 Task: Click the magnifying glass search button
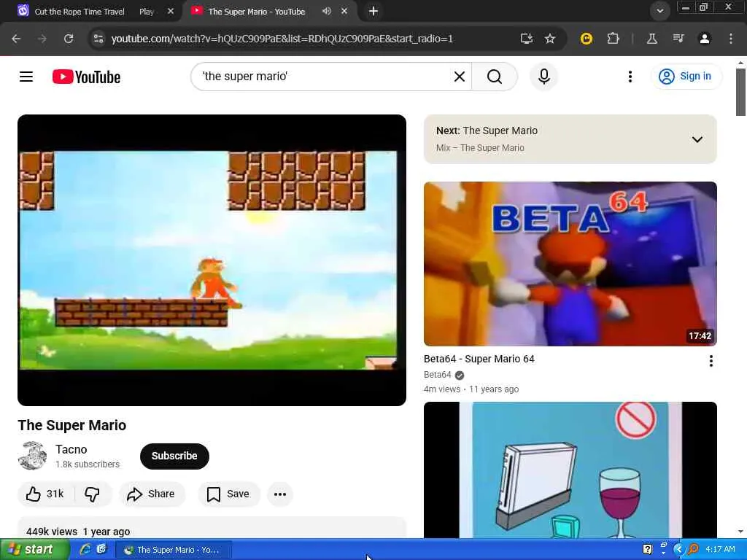click(495, 76)
